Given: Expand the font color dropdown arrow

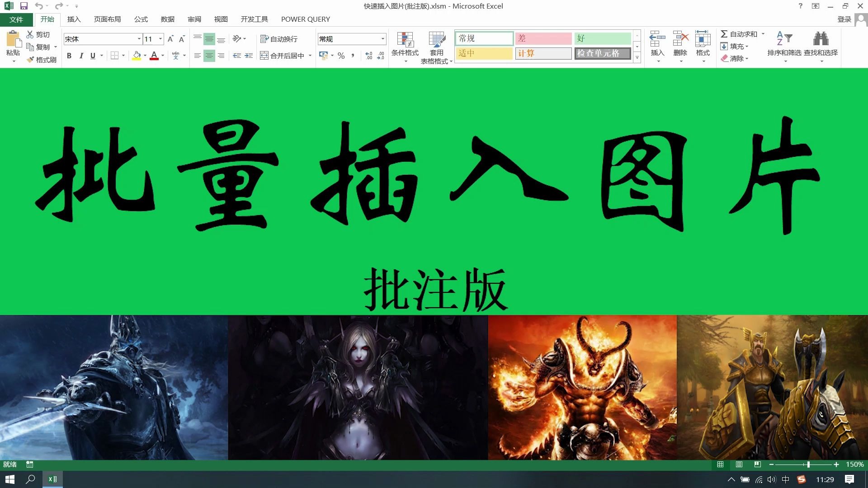Looking at the screenshot, I should click(163, 56).
